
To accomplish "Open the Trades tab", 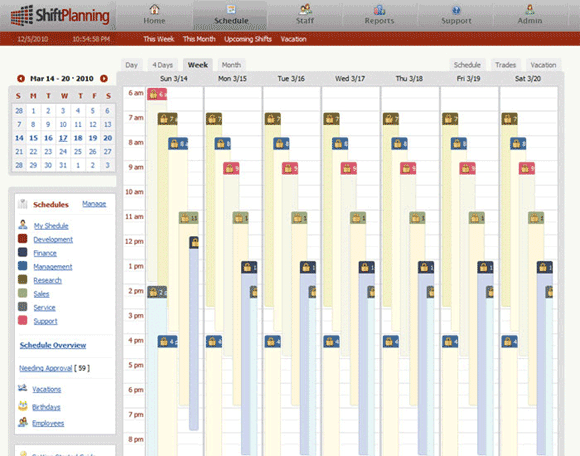I will click(x=505, y=65).
